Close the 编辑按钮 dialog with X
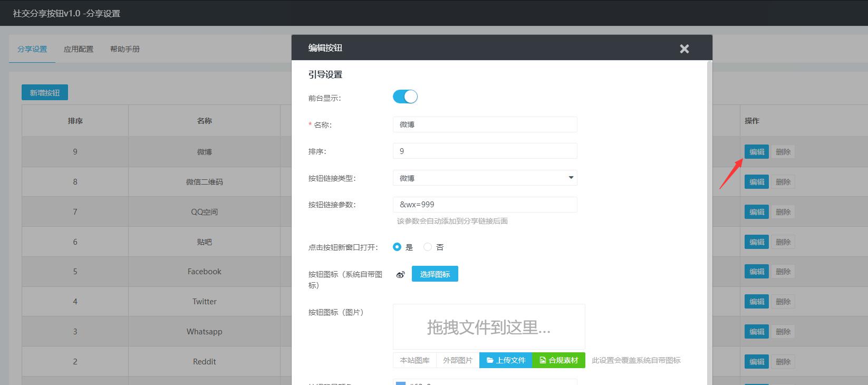Screen dimensions: 868x385 (684, 49)
